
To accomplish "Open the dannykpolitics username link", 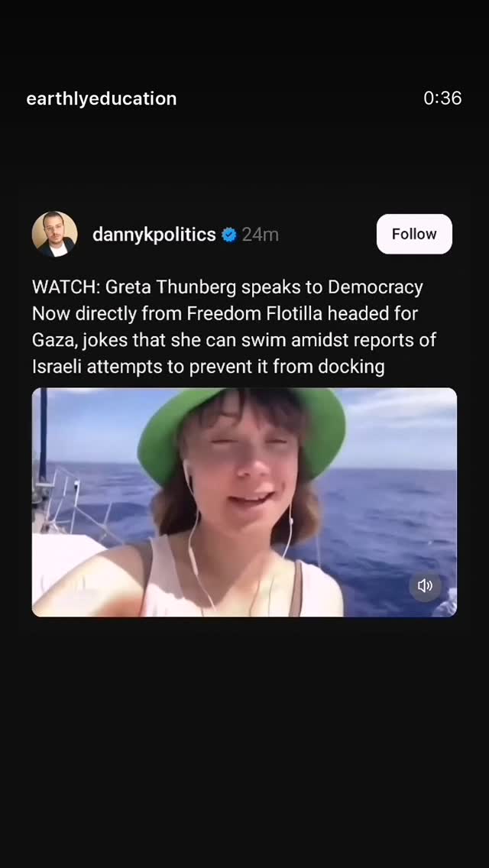I will 154,235.
